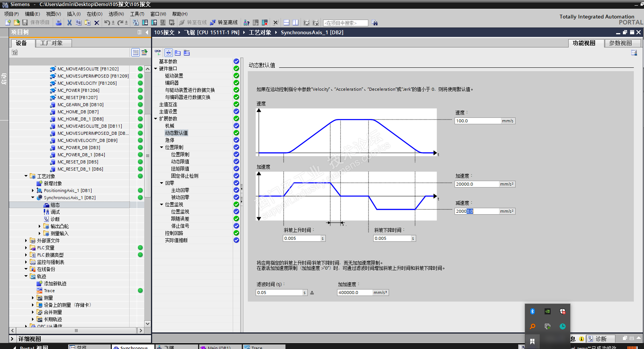Select 添加新轨迹 in project tree
This screenshot has height=349, width=644.
coord(55,283)
